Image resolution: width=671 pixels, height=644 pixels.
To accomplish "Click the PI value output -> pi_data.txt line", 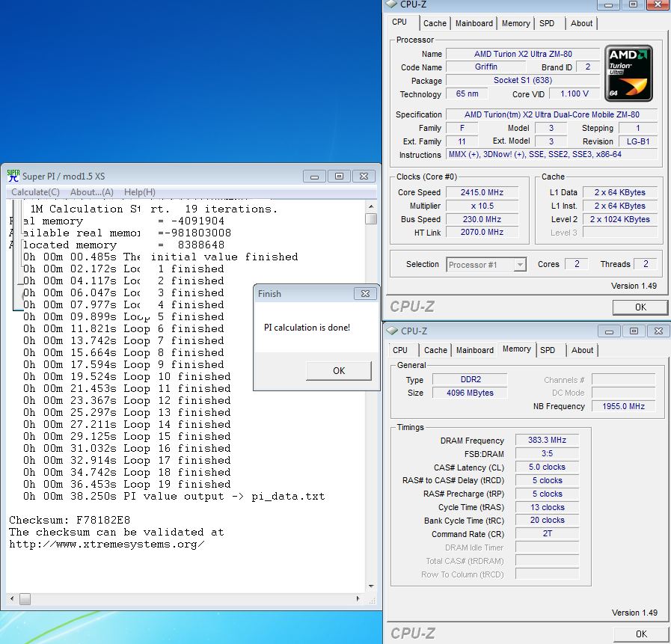I will coord(174,497).
